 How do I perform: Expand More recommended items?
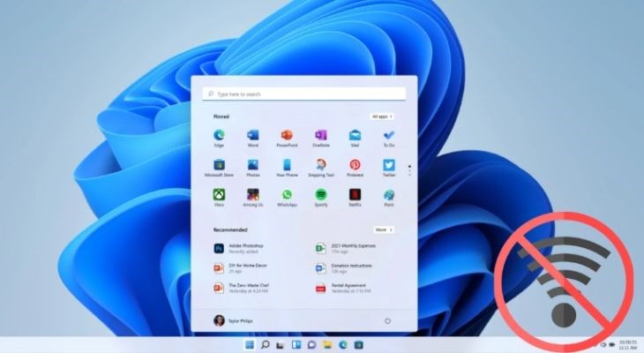(x=384, y=229)
